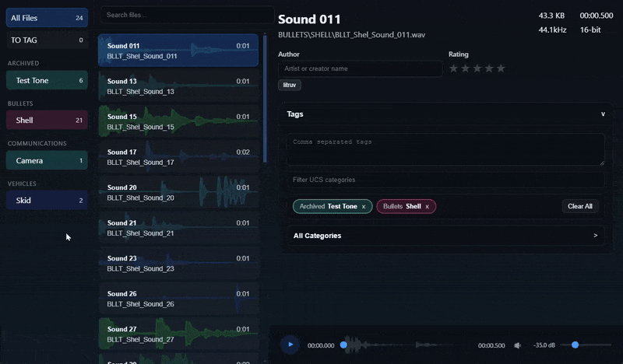Collapse the Tags section
The image size is (623, 364).
point(603,114)
